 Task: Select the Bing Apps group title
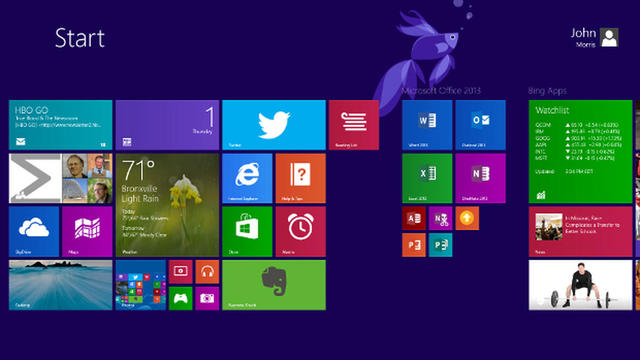point(547,91)
